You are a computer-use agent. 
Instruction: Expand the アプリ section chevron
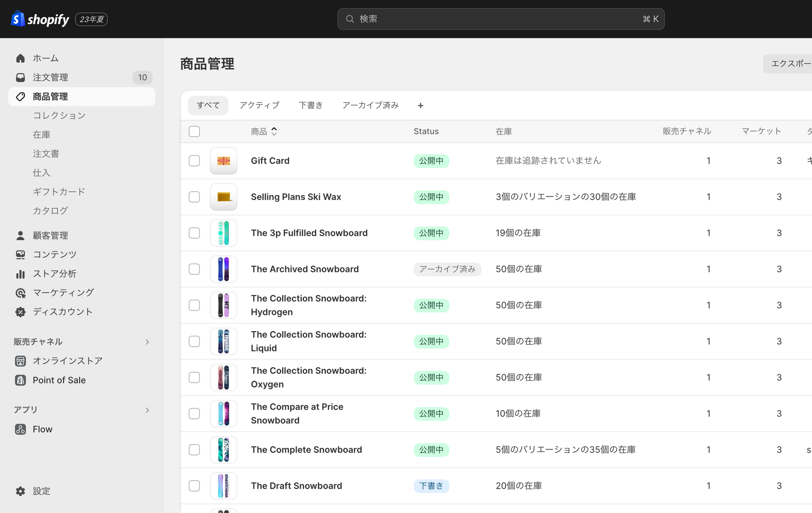[147, 410]
